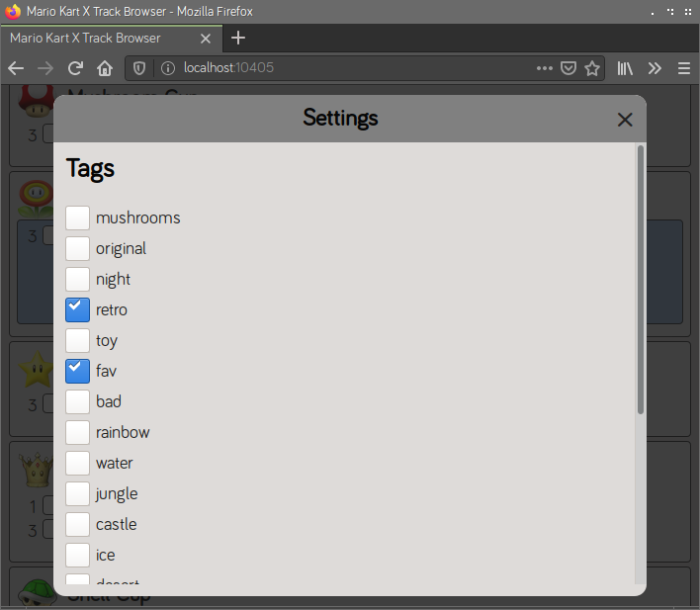Select the Mario Kart X Track Browser tab

coord(112,39)
